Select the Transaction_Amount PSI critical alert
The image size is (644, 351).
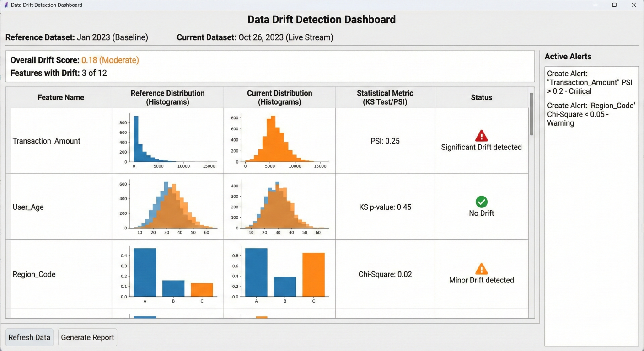tap(590, 82)
